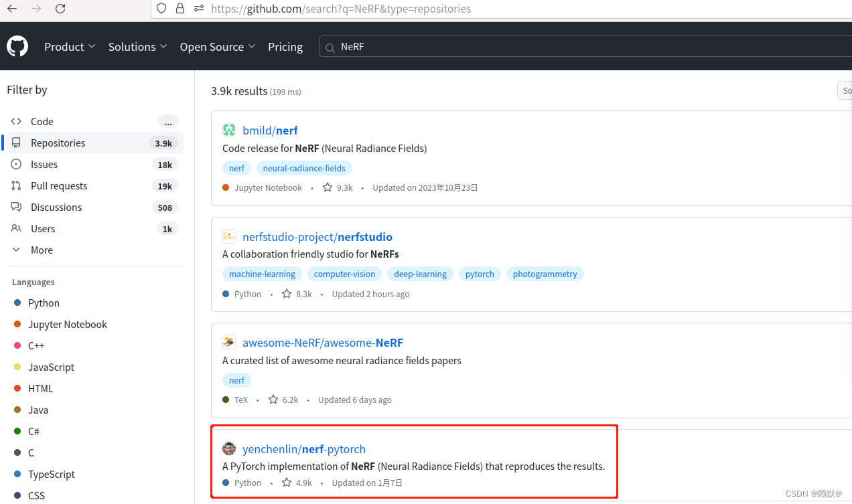Click the Code filter brackets icon

[16, 121]
